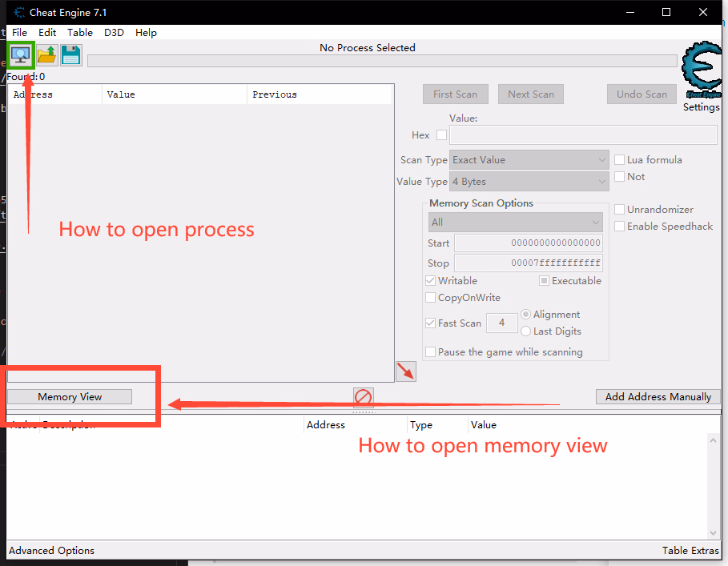Screen dimensions: 728x566
Task: Enable Unrandomizer
Action: tap(619, 209)
